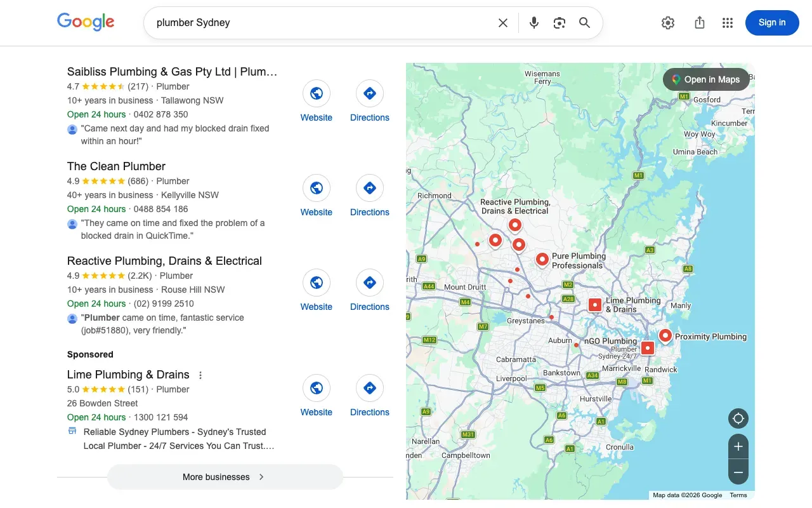The image size is (812, 508).
Task: Click Manly label on map
Action: click(681, 305)
